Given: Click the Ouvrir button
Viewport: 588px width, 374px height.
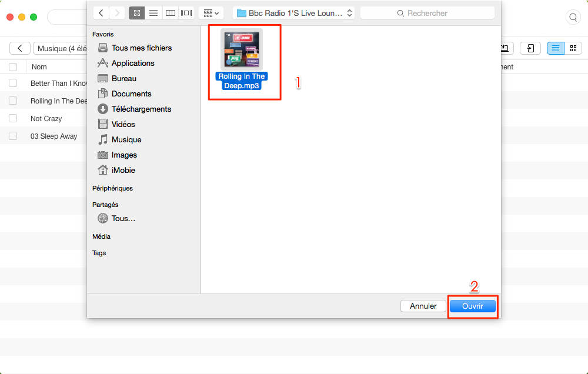Looking at the screenshot, I should (473, 306).
